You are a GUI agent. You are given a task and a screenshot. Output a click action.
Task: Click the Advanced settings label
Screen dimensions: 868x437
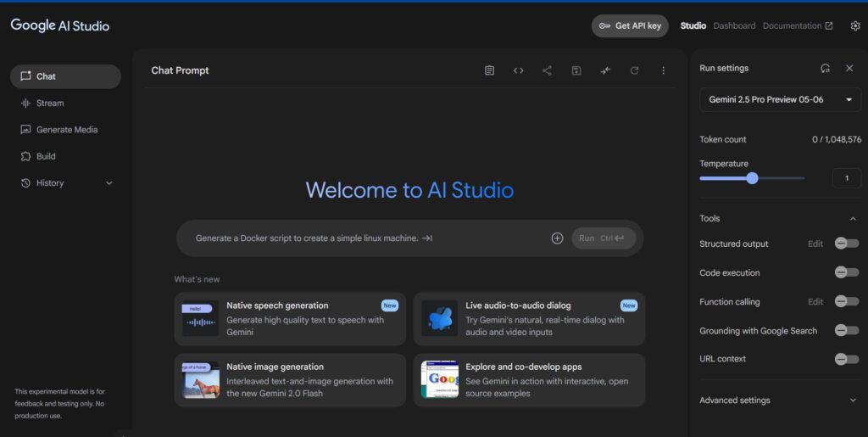pos(735,400)
